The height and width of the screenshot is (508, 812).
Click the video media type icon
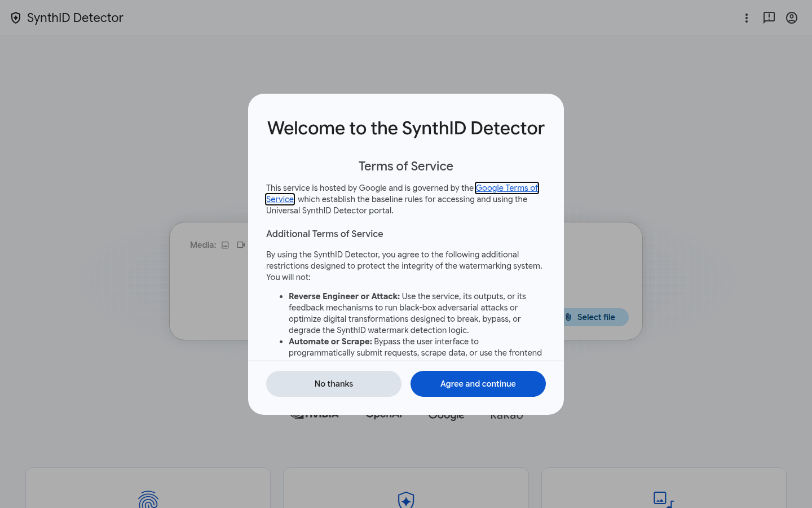point(241,245)
